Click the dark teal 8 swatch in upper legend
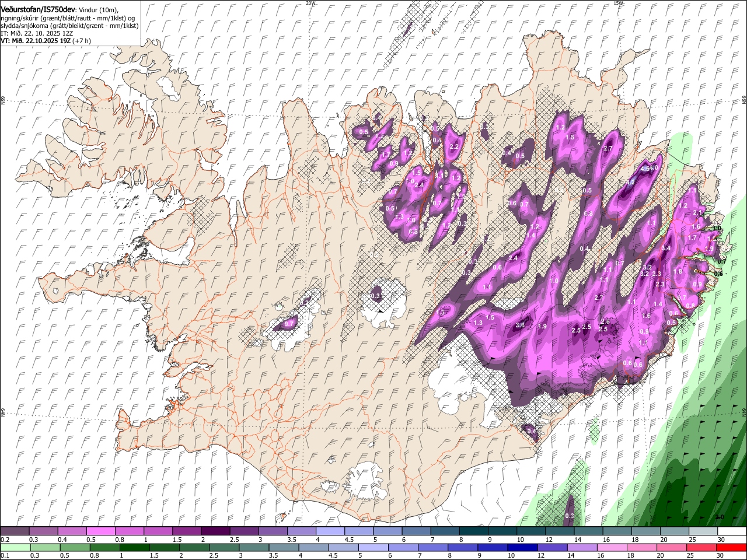 [474, 531]
